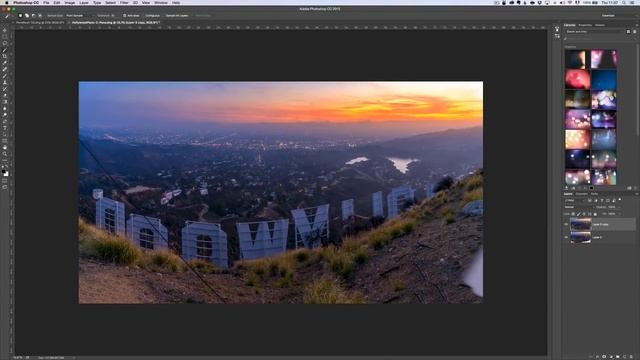Select the Gradient tool
This screenshot has width=640, height=360.
(x=5, y=102)
